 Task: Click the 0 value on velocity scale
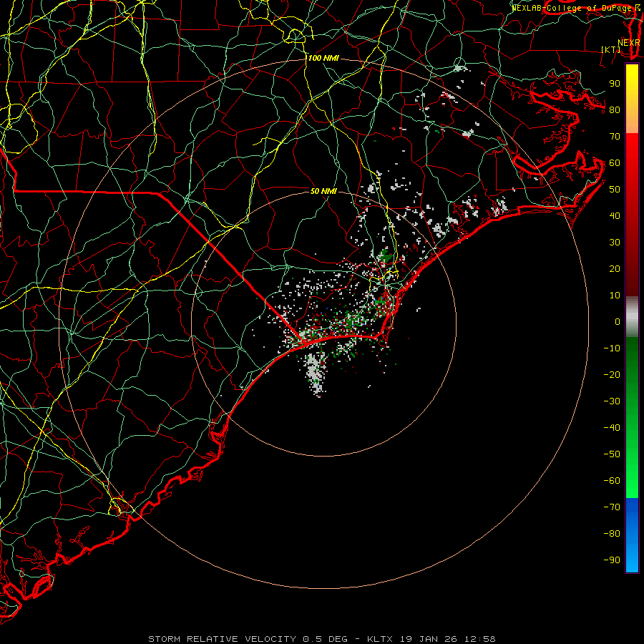pos(618,321)
